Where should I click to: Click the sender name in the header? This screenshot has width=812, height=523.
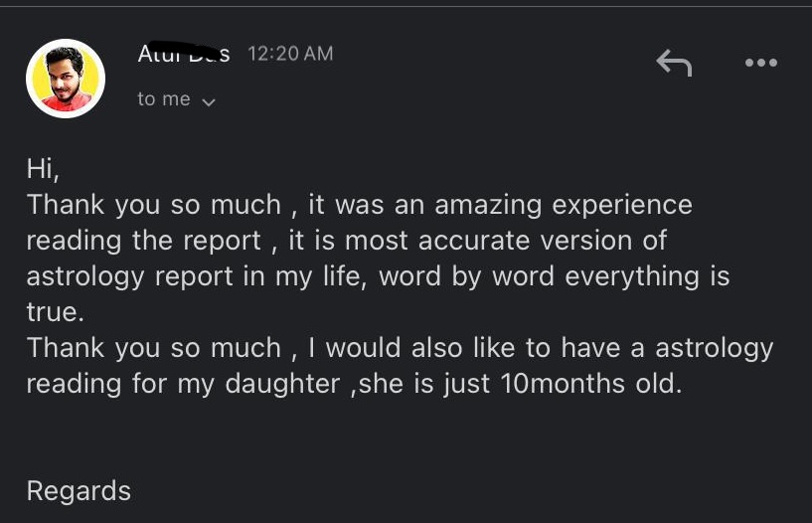click(184, 53)
